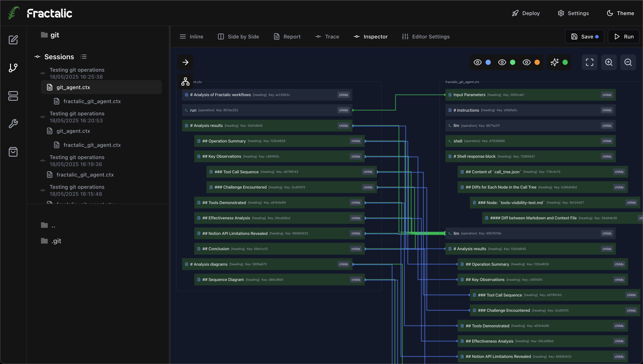This screenshot has height=364, width=643.
Task: Open the shopping bag marketplace icon
Action: 13,152
